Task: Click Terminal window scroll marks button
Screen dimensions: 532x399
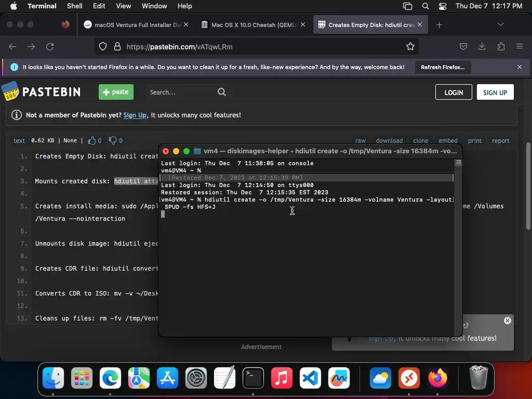Action: click(x=458, y=163)
